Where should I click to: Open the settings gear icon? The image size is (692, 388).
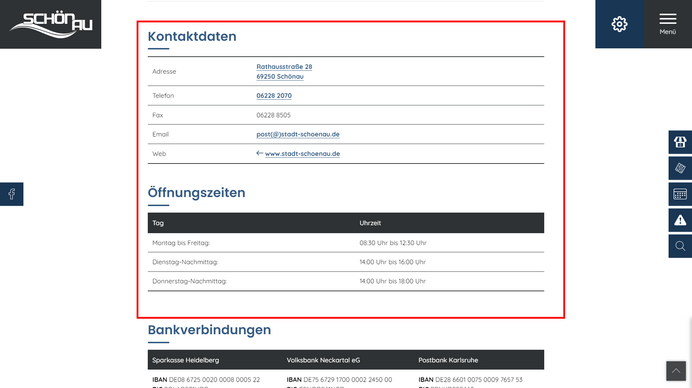tap(619, 24)
